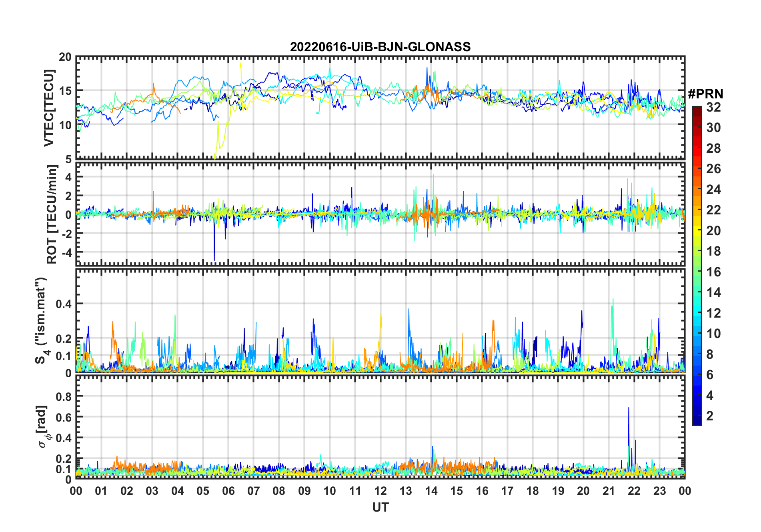
Task: Pick the dark blue bottom of PRN colorbar
Action: 697,422
